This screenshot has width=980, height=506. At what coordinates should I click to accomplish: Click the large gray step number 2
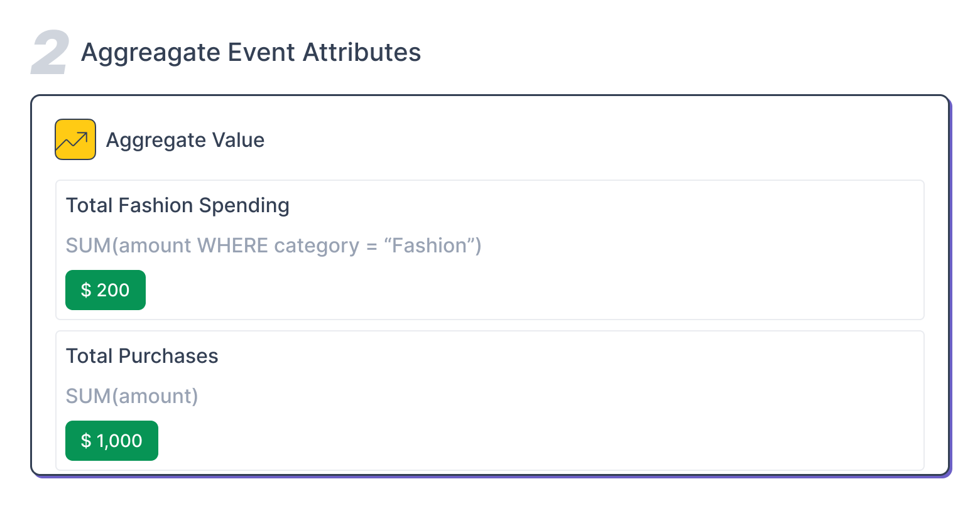[50, 55]
